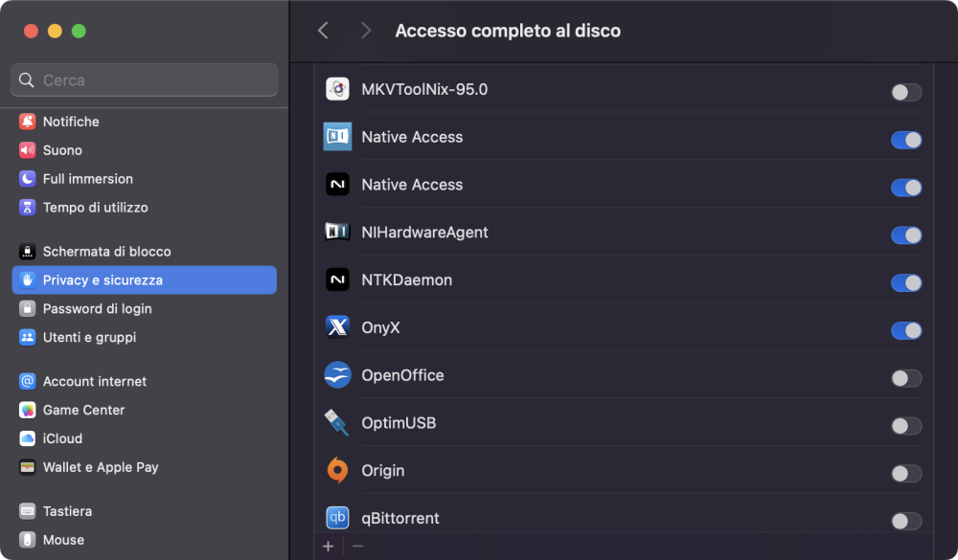Disable full disk access for OnyX
Viewport: 958px width, 560px height.
[906, 330]
